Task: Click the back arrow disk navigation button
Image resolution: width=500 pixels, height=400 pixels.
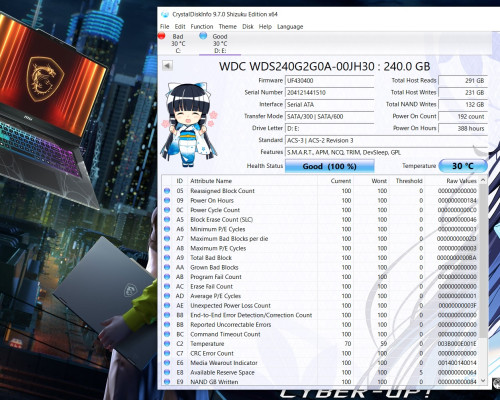Action: point(167,65)
